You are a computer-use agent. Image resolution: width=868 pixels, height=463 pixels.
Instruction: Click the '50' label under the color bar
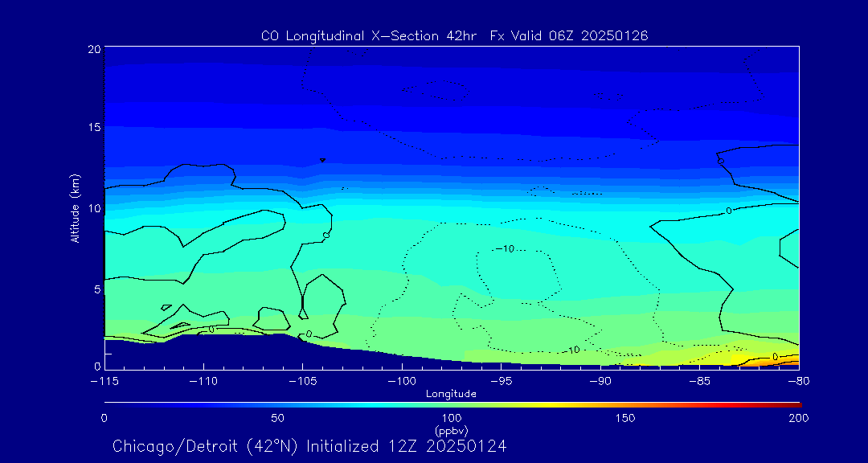click(278, 418)
